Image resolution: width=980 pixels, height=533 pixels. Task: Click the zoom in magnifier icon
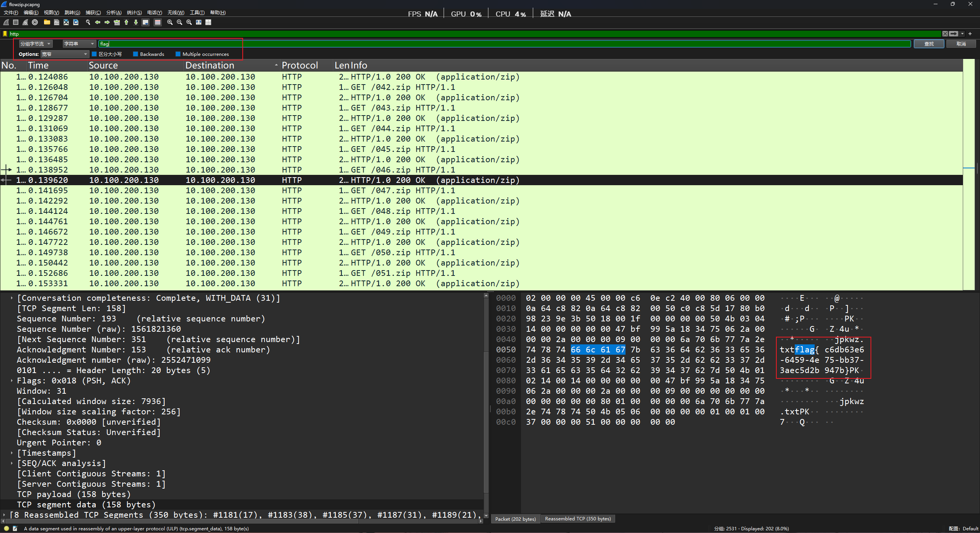click(170, 22)
